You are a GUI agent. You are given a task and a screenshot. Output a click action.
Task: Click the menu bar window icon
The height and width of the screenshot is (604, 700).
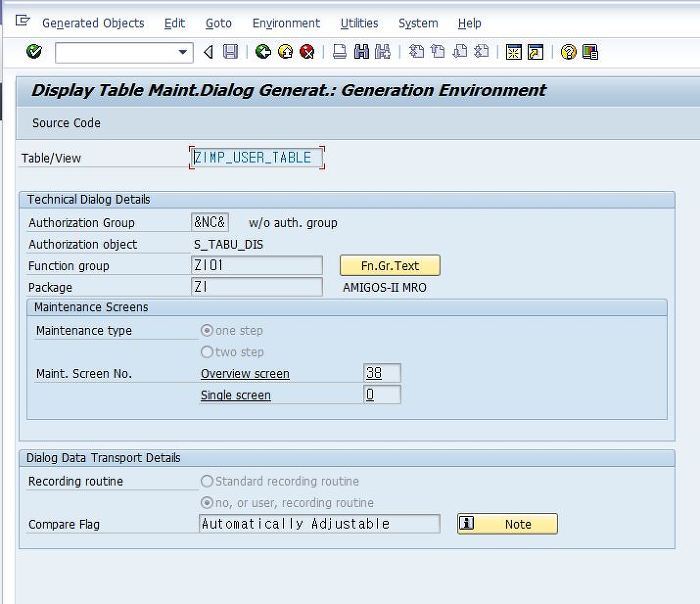point(22,21)
